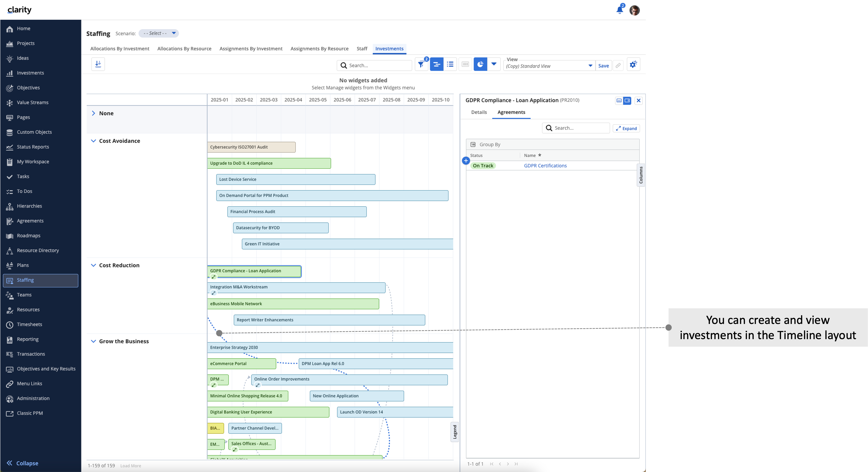Click the copy view link icon
This screenshot has height=472, width=868.
point(618,65)
